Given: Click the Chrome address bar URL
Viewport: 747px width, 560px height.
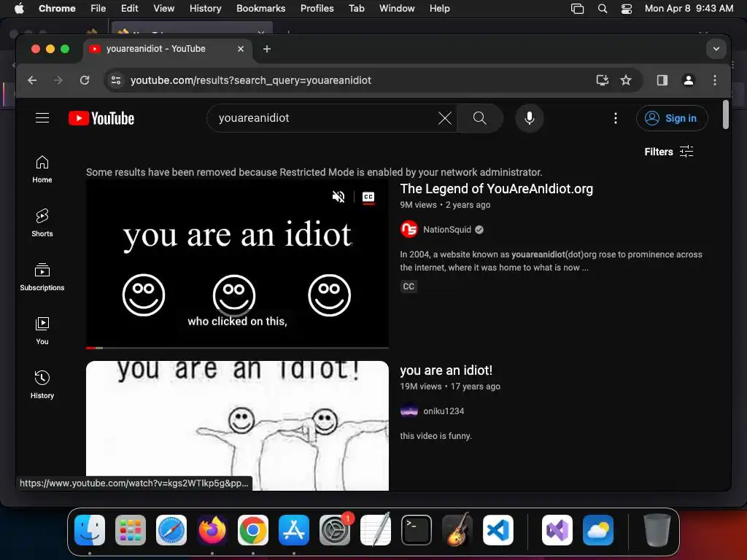Looking at the screenshot, I should click(251, 80).
